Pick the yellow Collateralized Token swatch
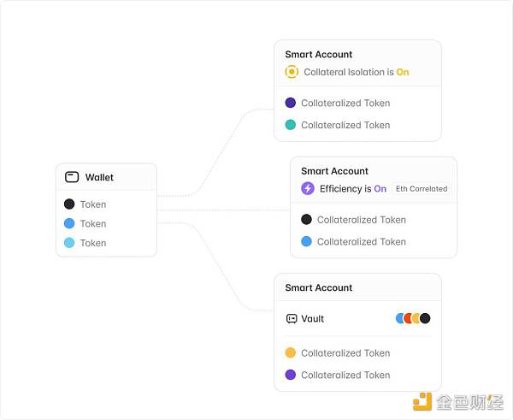The height and width of the screenshot is (420, 513). pos(291,352)
